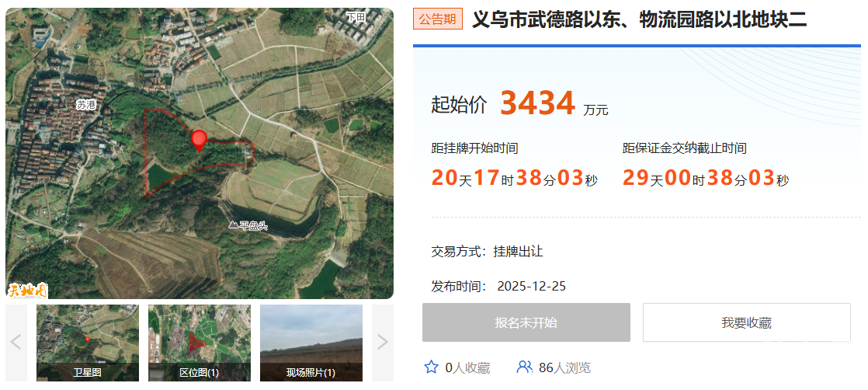Image resolution: width=868 pixels, height=390 pixels.
Task: Click the 交易方式 挂牌出让 text
Action: click(487, 252)
